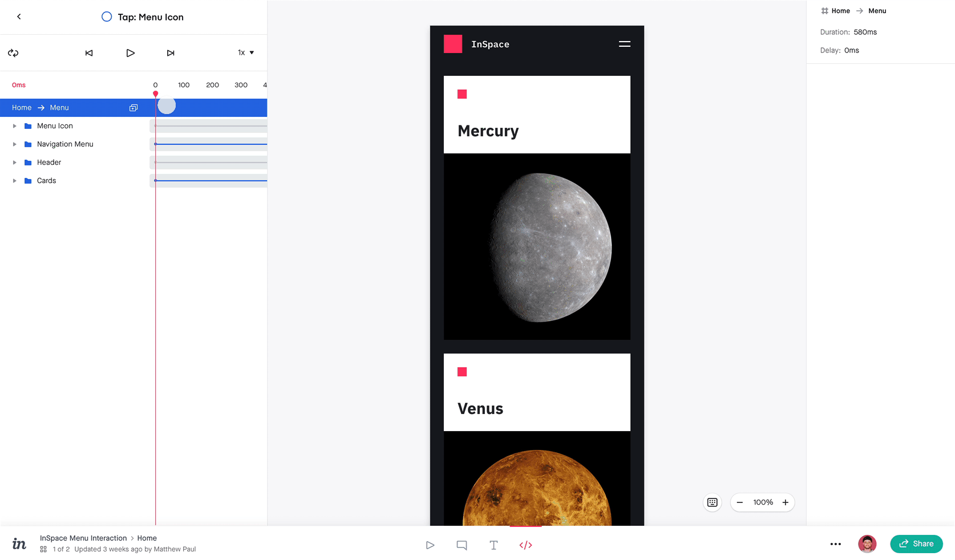Tap the hamburger menu in prototype
Screen dimensions: 955x560
[625, 44]
